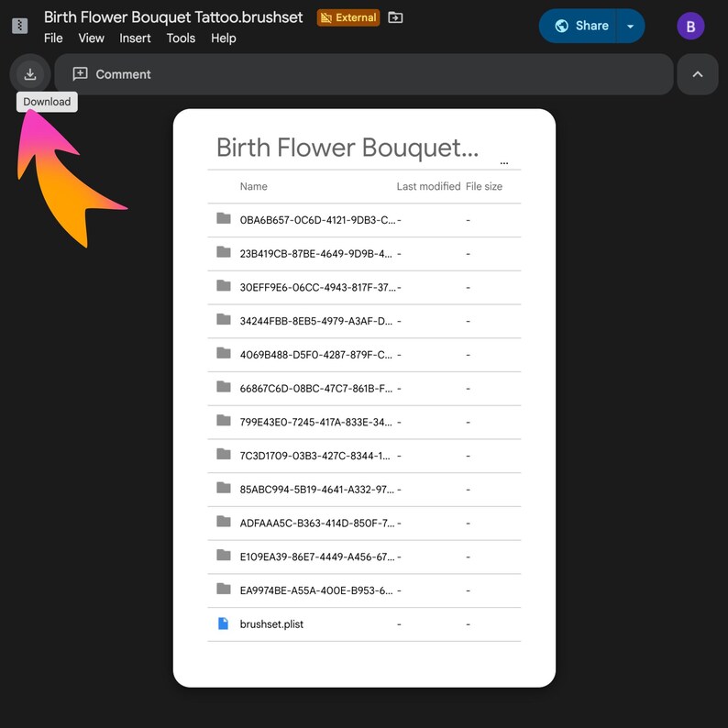Click the folder icon for 30EFF9E6-06CC-4943-817F

pyautogui.click(x=224, y=285)
